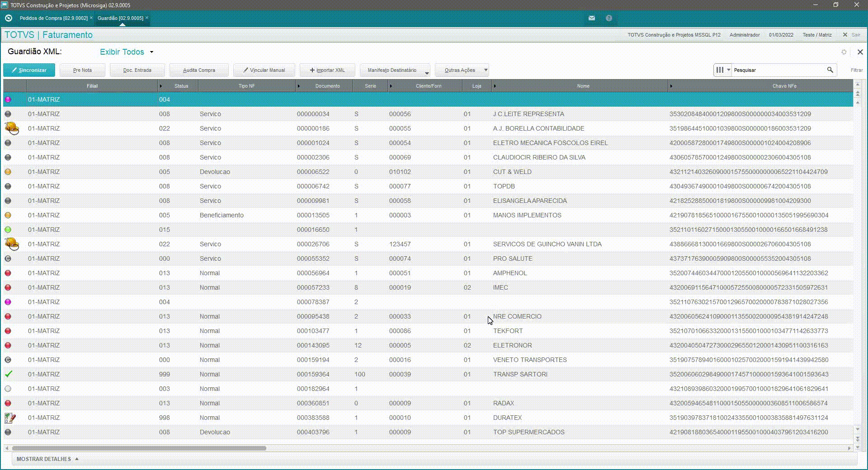Click TOTVS circular logo icon at top left

9,18
